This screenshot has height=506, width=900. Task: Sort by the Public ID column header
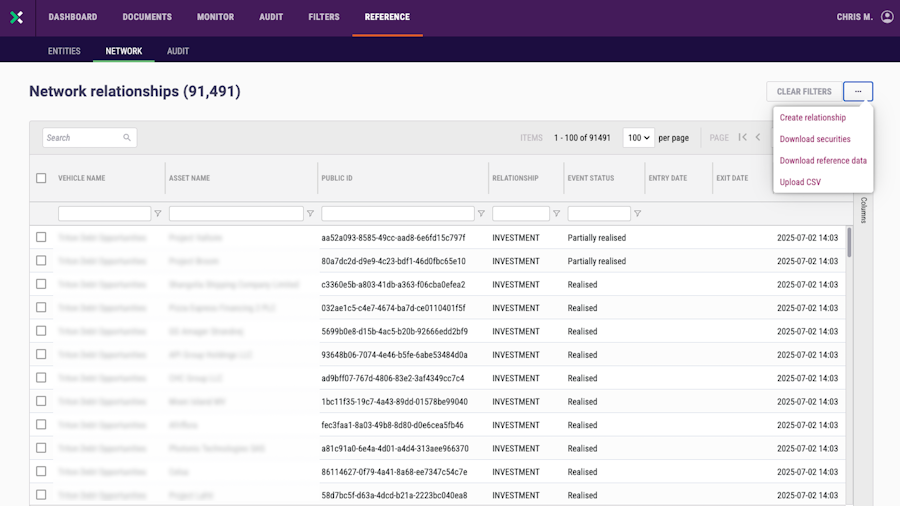click(337, 178)
